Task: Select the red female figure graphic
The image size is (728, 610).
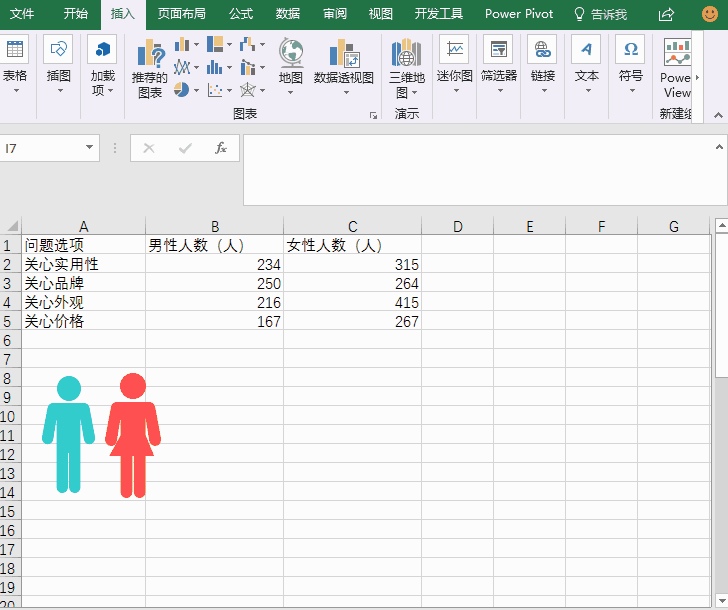Action: tap(133, 435)
